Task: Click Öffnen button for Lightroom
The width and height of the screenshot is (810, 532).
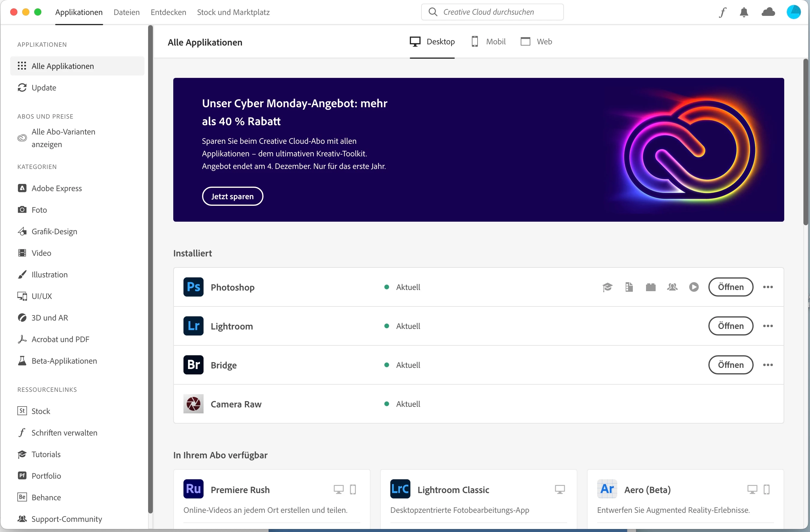Action: point(731,326)
